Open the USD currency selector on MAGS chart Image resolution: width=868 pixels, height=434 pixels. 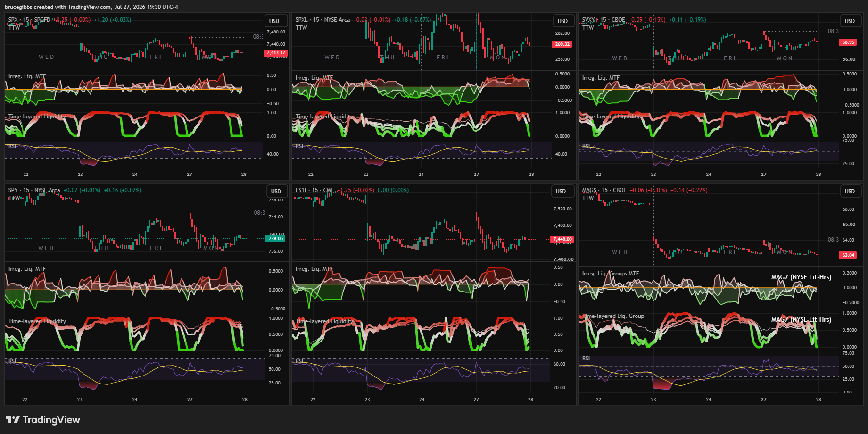pyautogui.click(x=850, y=192)
